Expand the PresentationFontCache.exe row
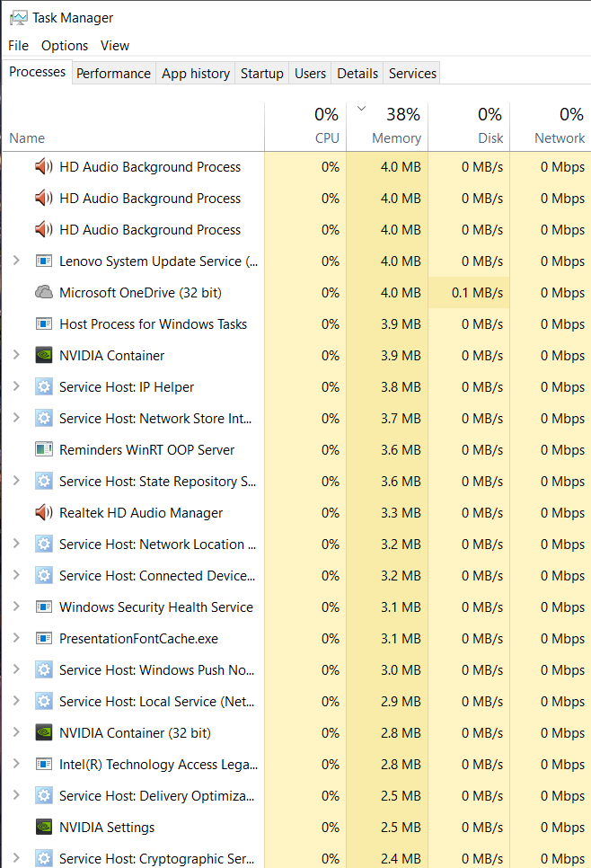The width and height of the screenshot is (591, 868). tap(16, 638)
